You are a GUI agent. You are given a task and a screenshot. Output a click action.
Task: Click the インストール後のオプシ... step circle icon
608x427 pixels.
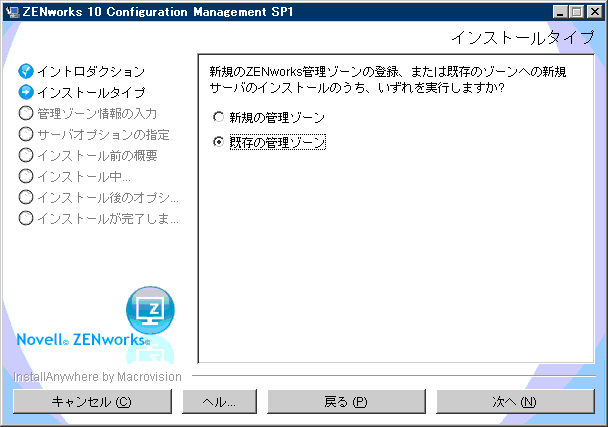coord(26,197)
